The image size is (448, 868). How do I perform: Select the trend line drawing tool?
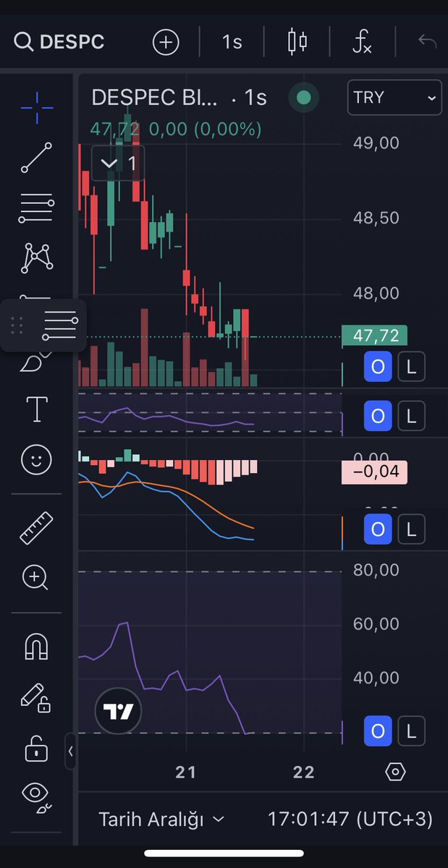(36, 158)
